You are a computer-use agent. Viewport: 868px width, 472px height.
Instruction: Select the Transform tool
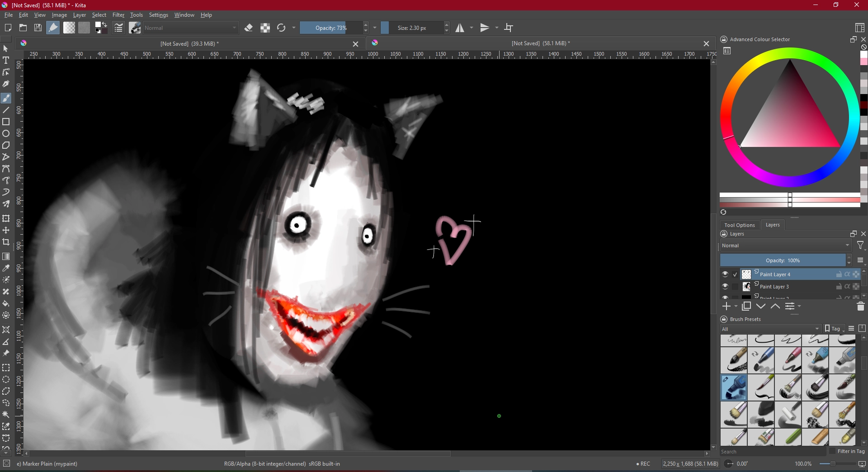coord(6,219)
